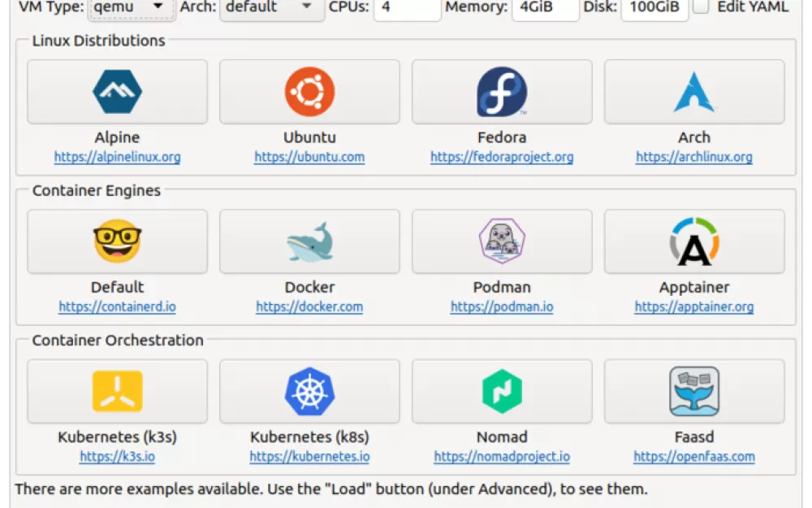This screenshot has height=508, width=812.
Task: Select the Kubernetes k3s yellow icon
Action: point(117,392)
